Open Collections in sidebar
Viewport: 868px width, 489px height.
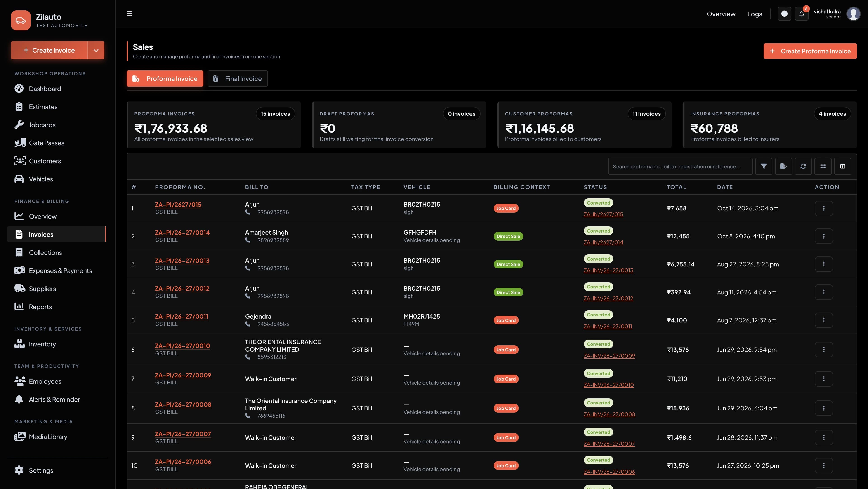point(57,253)
